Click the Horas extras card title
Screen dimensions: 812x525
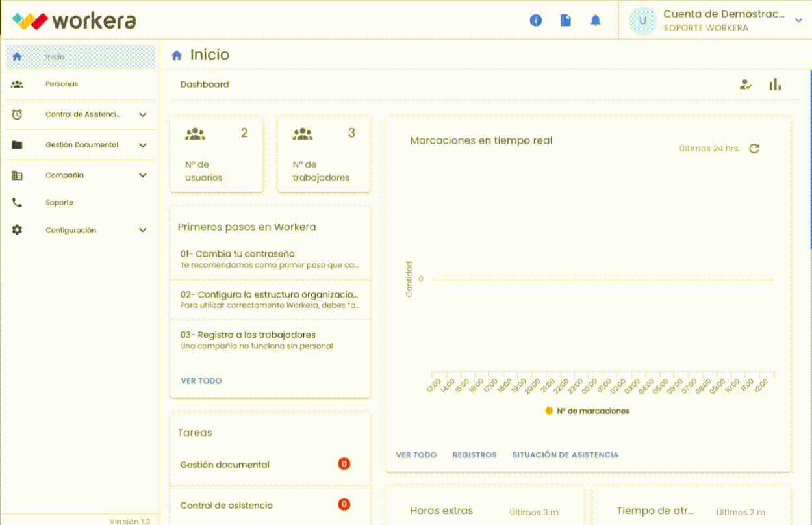click(442, 511)
